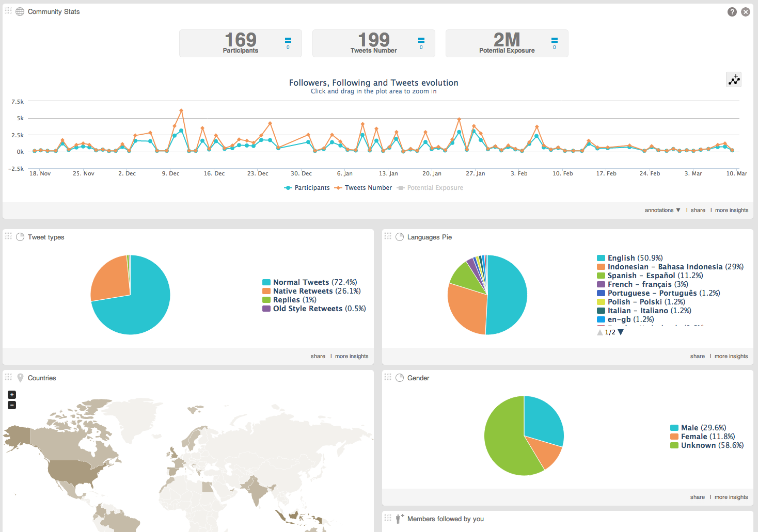The height and width of the screenshot is (532, 758).
Task: Toggle French language legend entry
Action: 642,284
